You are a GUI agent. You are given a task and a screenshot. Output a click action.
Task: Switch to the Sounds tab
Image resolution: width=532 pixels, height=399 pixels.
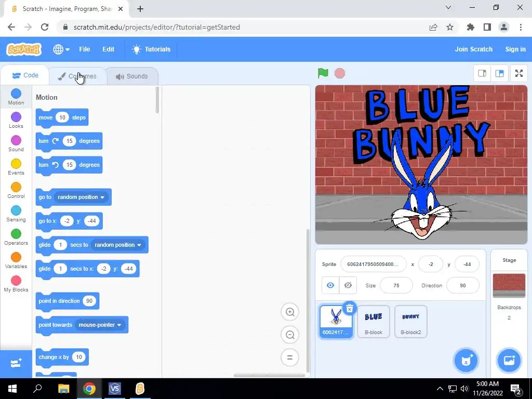click(x=132, y=76)
